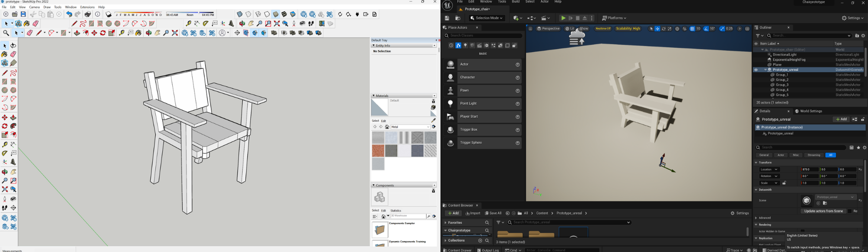
Task: Open the Unreal Actor menu
Action: tap(544, 2)
